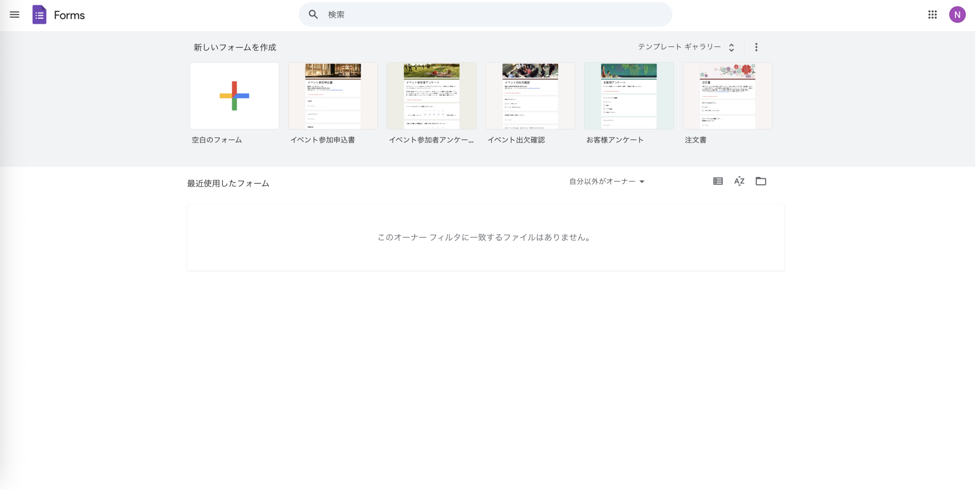This screenshot has width=980, height=490.
Task: Click the 最近使用したフォーム section heading
Action: (x=228, y=183)
